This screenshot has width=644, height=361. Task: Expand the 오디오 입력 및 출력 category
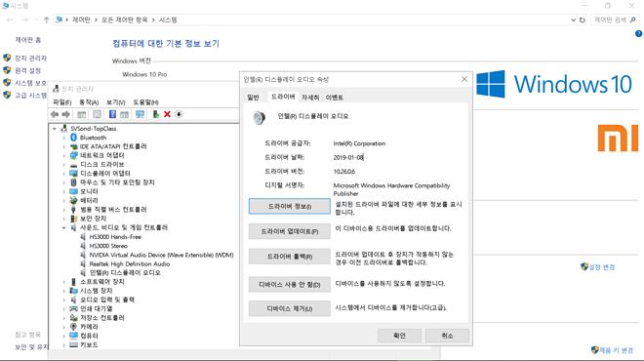(64, 300)
